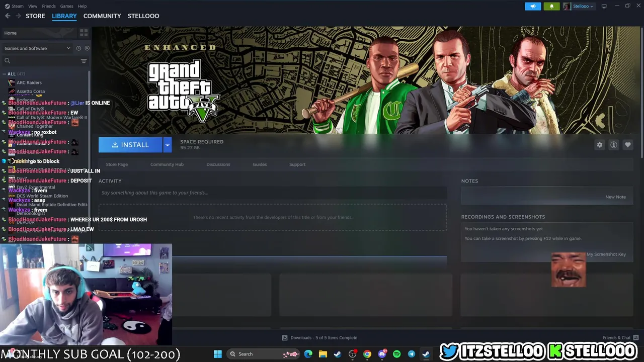
Task: Enter Big Picture mode via monitor icon
Action: 604,6
